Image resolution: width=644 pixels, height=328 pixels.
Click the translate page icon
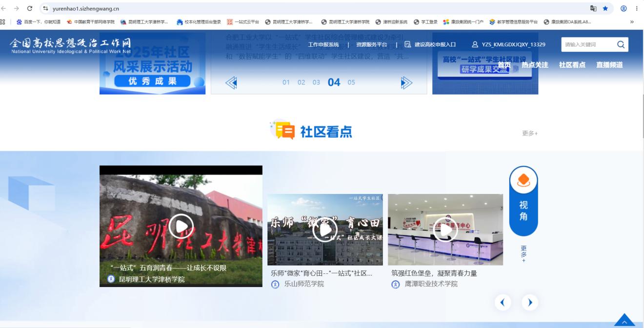point(593,8)
